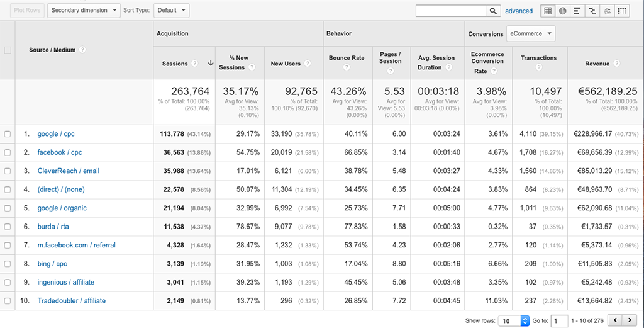Image resolution: width=644 pixels, height=328 pixels.
Task: Open the CleverReach / email source link
Action: [x=69, y=171]
